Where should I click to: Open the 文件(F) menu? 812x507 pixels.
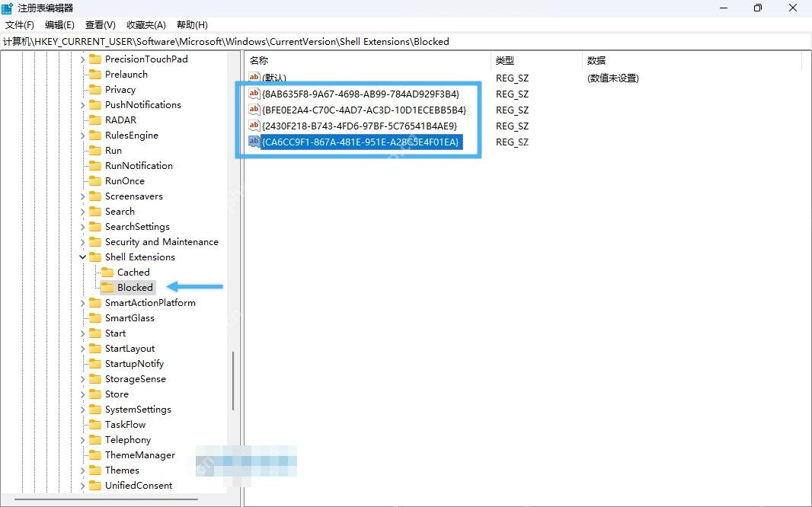(x=20, y=25)
